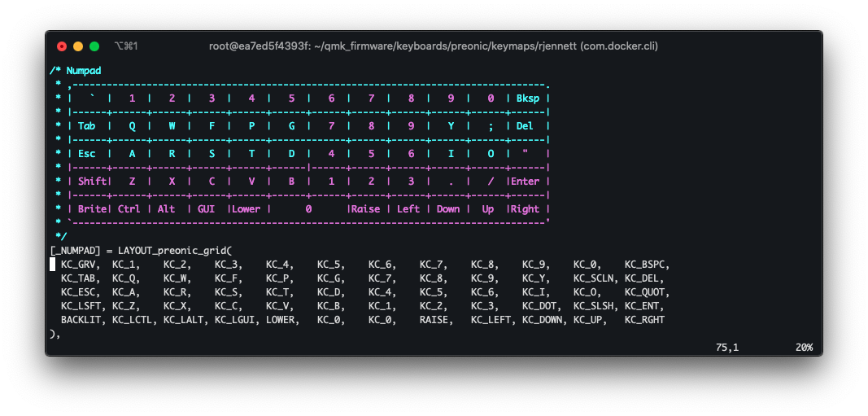Click 'Enter' in the comment diagram
The height and width of the screenshot is (416, 868).
tap(525, 181)
